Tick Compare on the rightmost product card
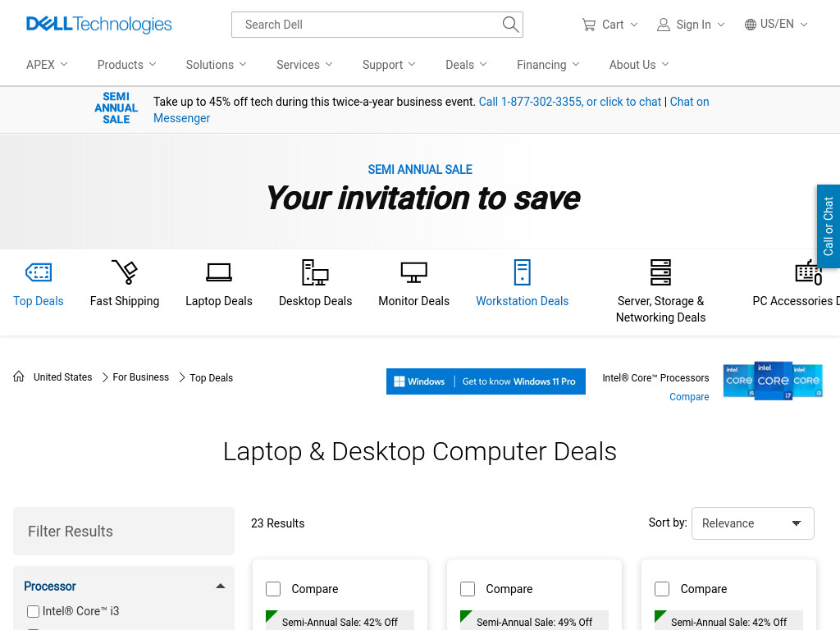 click(662, 589)
